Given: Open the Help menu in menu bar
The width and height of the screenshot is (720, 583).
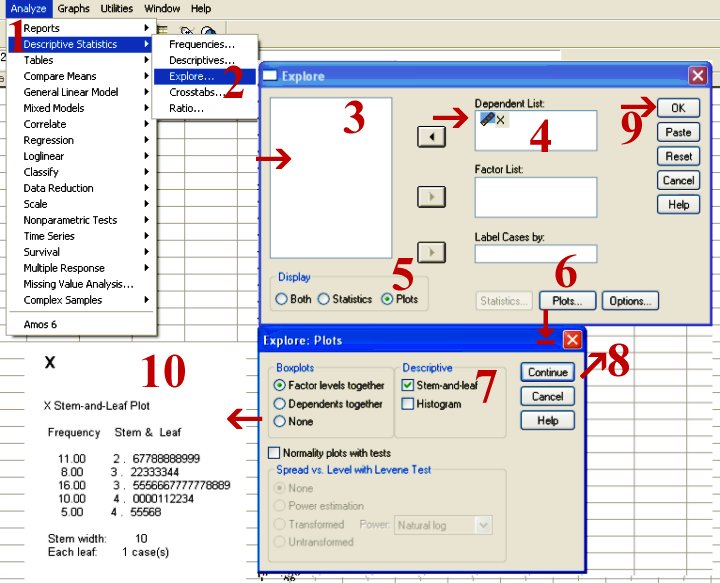Looking at the screenshot, I should pyautogui.click(x=201, y=9).
